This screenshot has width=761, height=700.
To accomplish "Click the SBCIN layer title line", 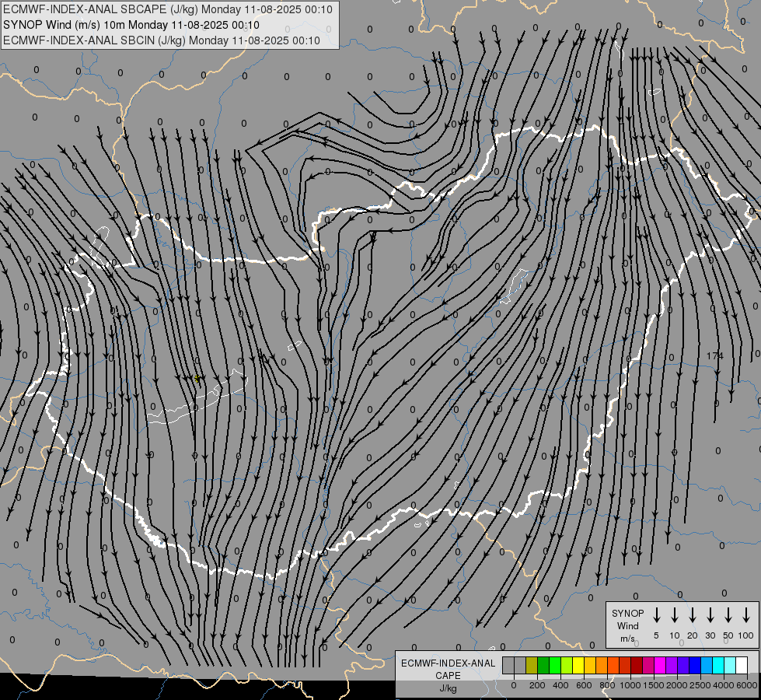I will pos(162,40).
